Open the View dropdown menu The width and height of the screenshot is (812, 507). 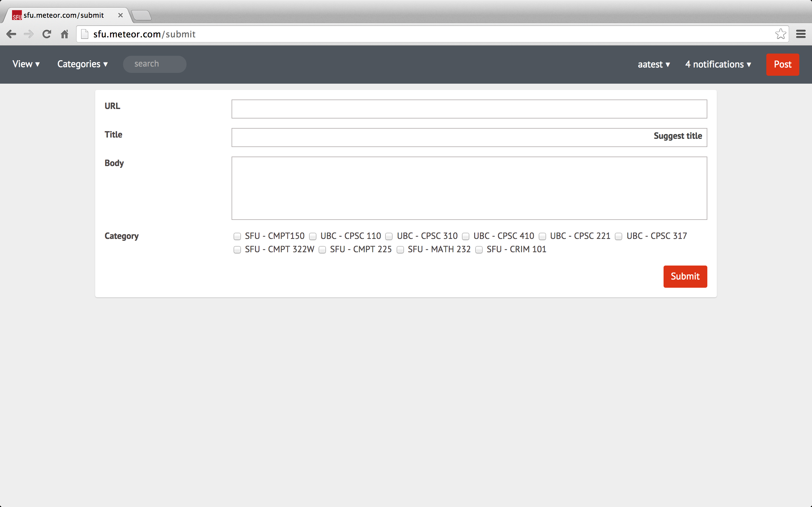[26, 64]
